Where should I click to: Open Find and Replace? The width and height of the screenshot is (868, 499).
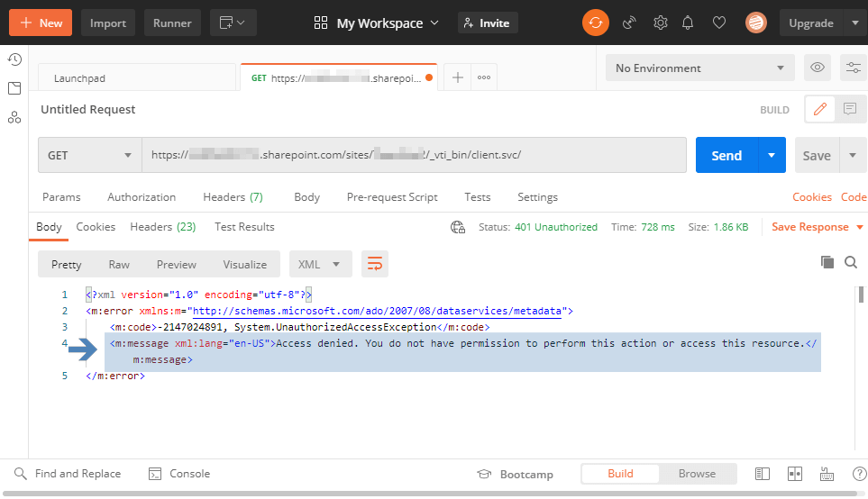point(67,474)
